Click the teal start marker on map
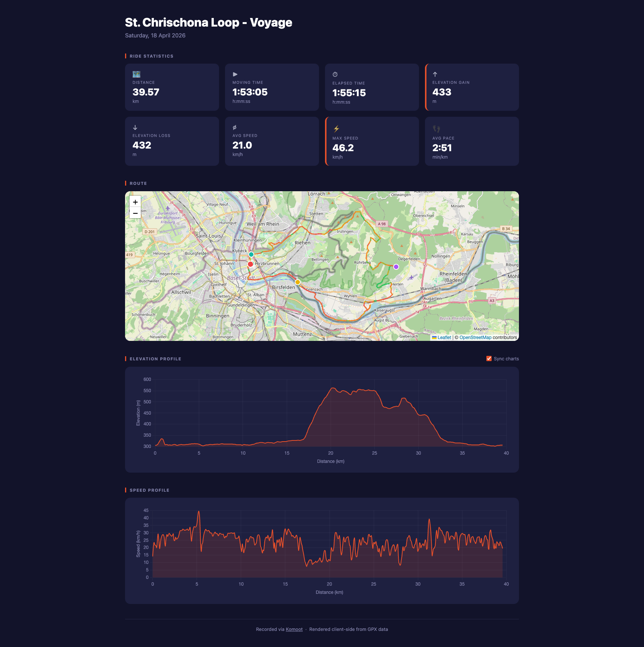Image resolution: width=644 pixels, height=647 pixels. 251,254
